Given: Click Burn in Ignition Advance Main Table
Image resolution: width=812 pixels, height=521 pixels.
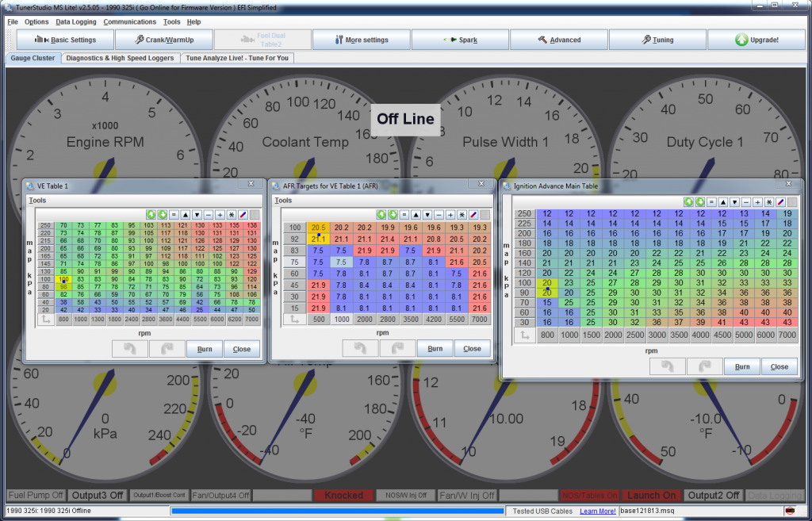Looking at the screenshot, I should [x=742, y=366].
